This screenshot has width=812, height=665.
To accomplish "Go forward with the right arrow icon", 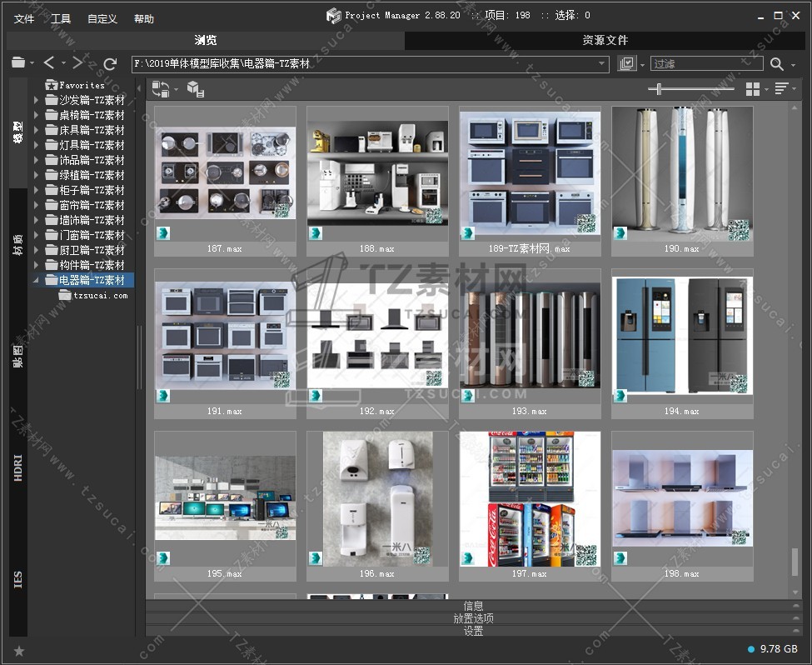I will point(77,63).
